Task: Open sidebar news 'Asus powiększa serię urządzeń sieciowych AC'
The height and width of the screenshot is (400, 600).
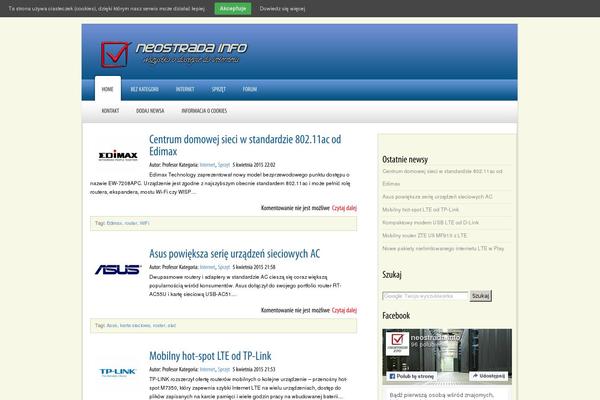Action: pos(437,197)
